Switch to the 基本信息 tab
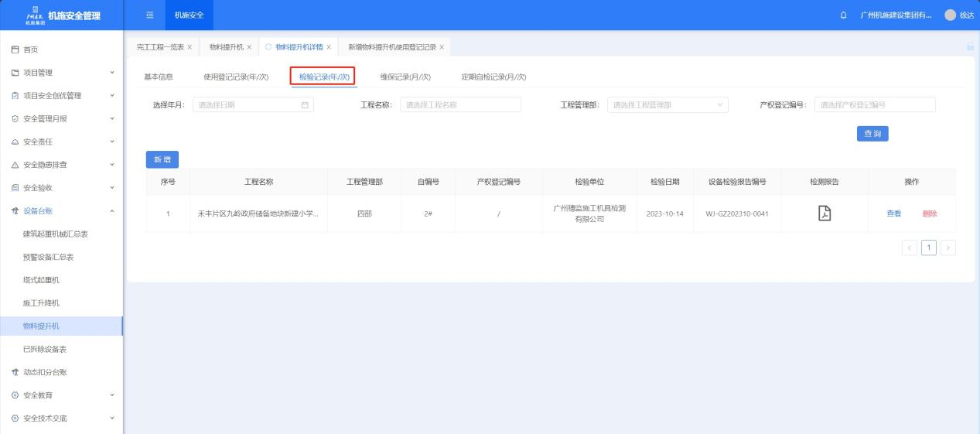980x434 pixels. point(159,77)
